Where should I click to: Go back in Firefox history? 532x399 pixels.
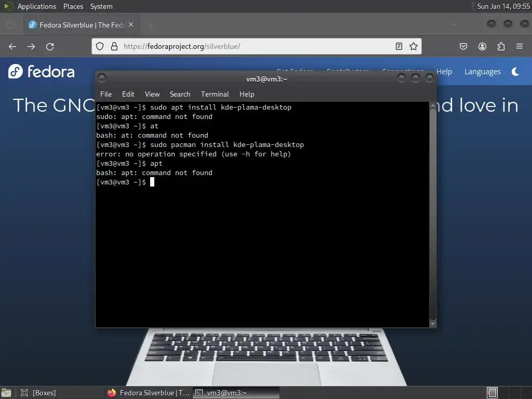[12, 46]
